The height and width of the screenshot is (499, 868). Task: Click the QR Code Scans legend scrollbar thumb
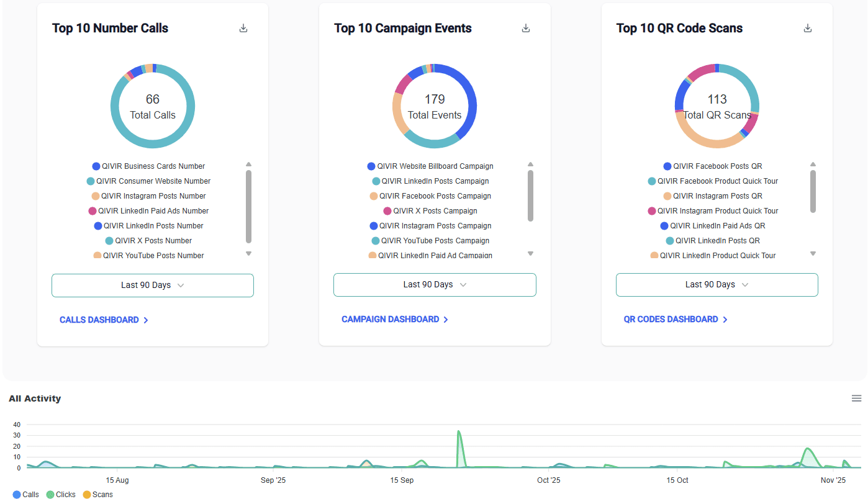pos(813,191)
